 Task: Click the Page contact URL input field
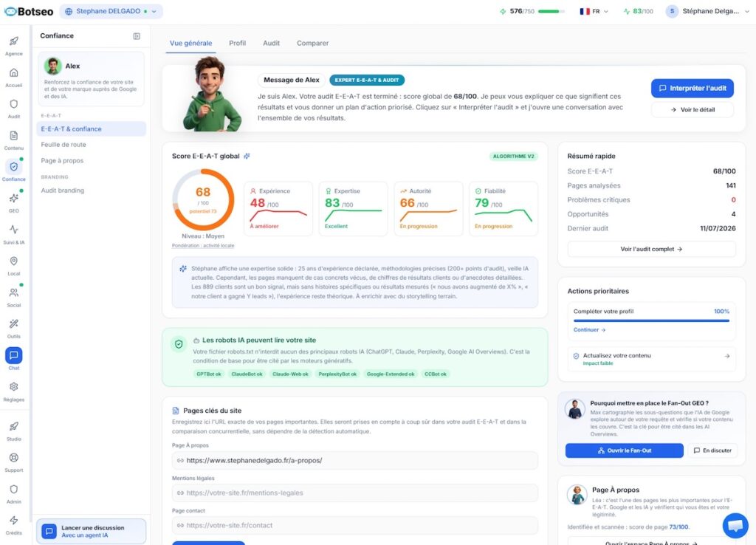[355, 525]
